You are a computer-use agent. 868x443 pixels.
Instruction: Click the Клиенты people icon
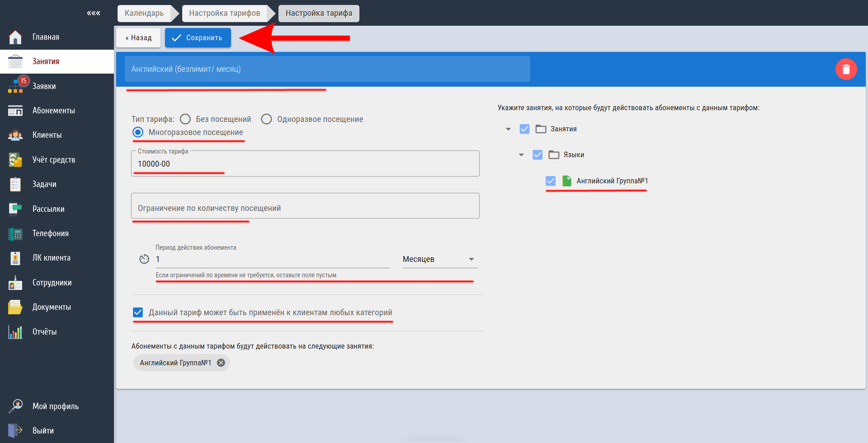pyautogui.click(x=15, y=135)
